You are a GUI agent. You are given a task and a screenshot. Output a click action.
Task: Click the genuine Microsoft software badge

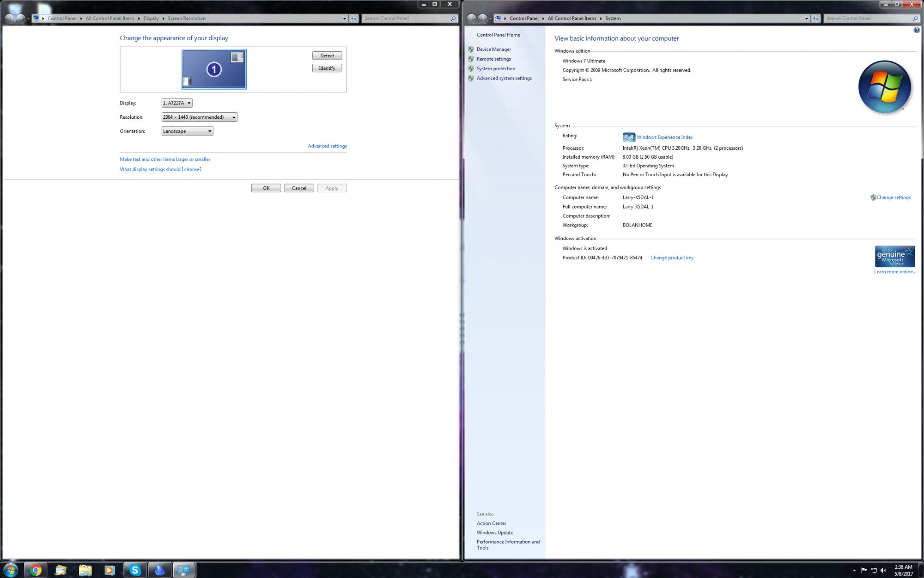coord(894,256)
